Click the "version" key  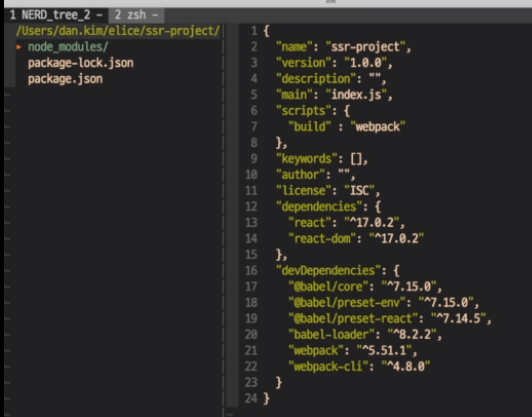coord(303,62)
